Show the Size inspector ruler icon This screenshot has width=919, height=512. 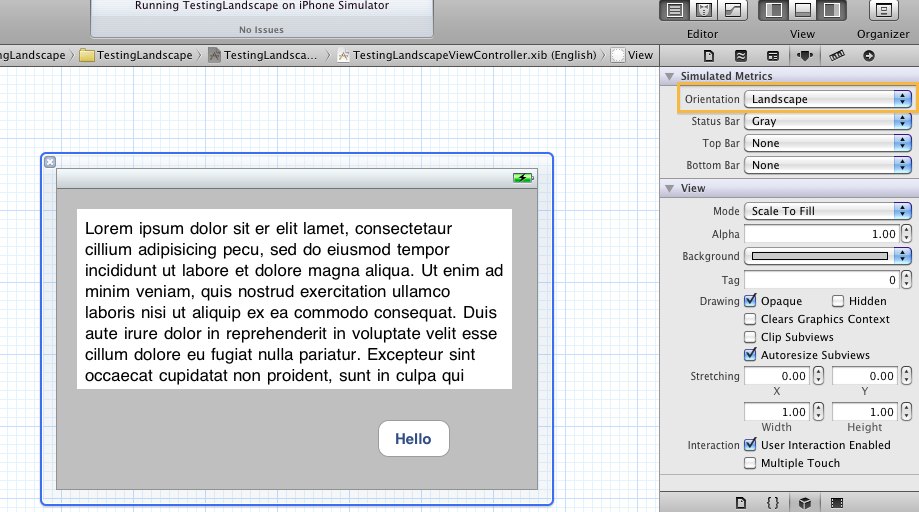(x=837, y=56)
